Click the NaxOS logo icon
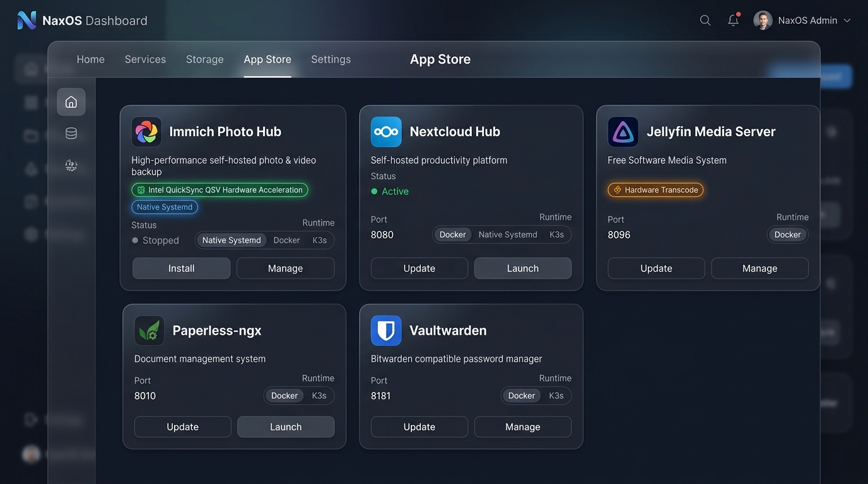This screenshot has width=868, height=484. click(26, 20)
